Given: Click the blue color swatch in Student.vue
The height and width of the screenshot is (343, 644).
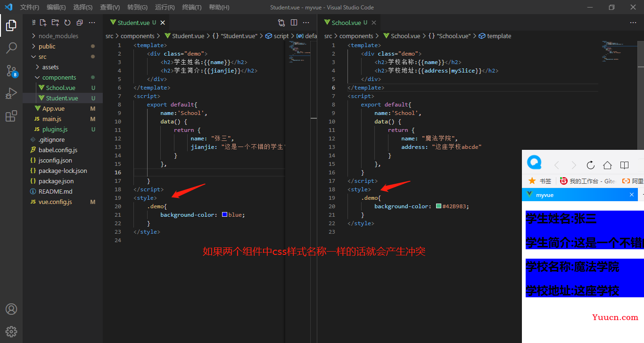Looking at the screenshot, I should [224, 214].
